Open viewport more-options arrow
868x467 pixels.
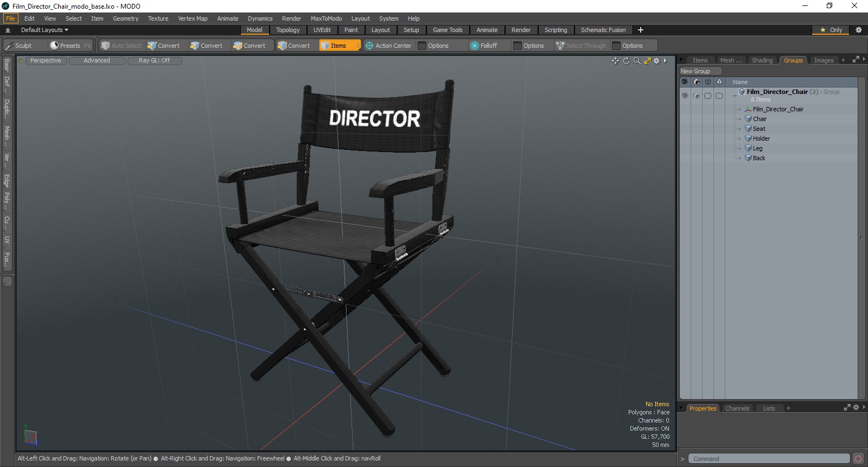click(665, 61)
